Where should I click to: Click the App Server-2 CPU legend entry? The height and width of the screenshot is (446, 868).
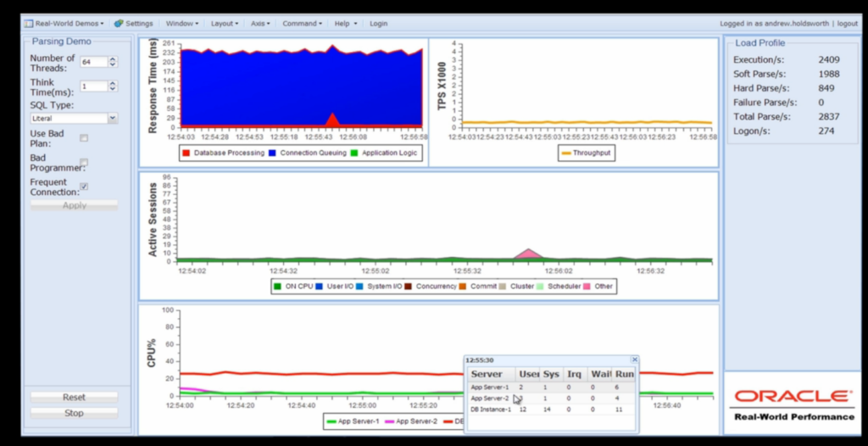click(x=411, y=421)
